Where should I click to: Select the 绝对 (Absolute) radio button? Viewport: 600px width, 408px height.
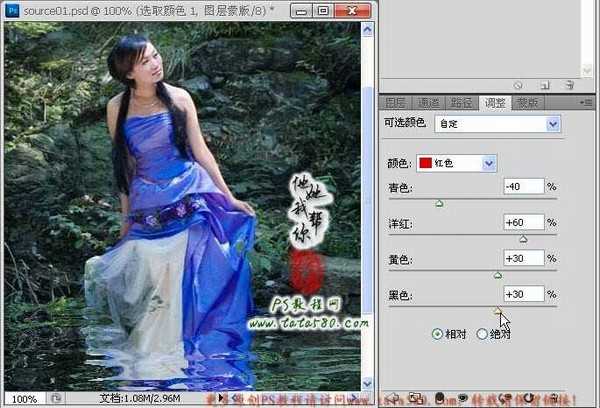pos(482,334)
